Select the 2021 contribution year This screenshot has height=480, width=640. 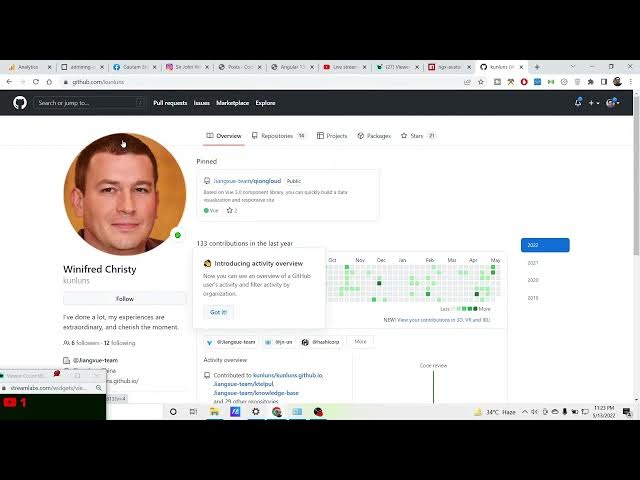(x=533, y=263)
